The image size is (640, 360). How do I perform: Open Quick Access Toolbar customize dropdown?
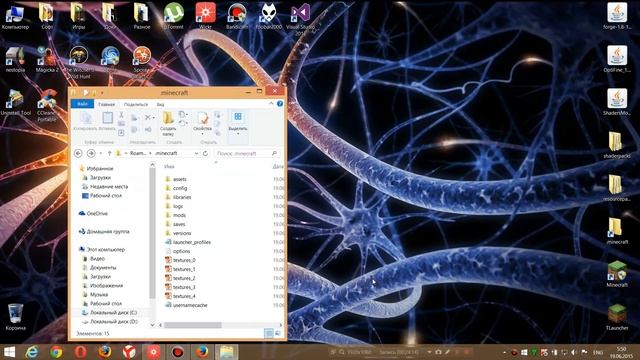[x=102, y=93]
